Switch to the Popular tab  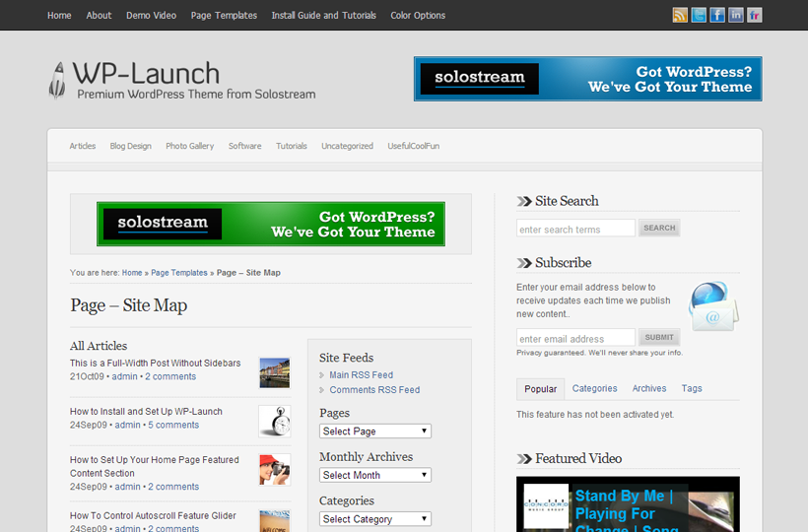pos(541,389)
